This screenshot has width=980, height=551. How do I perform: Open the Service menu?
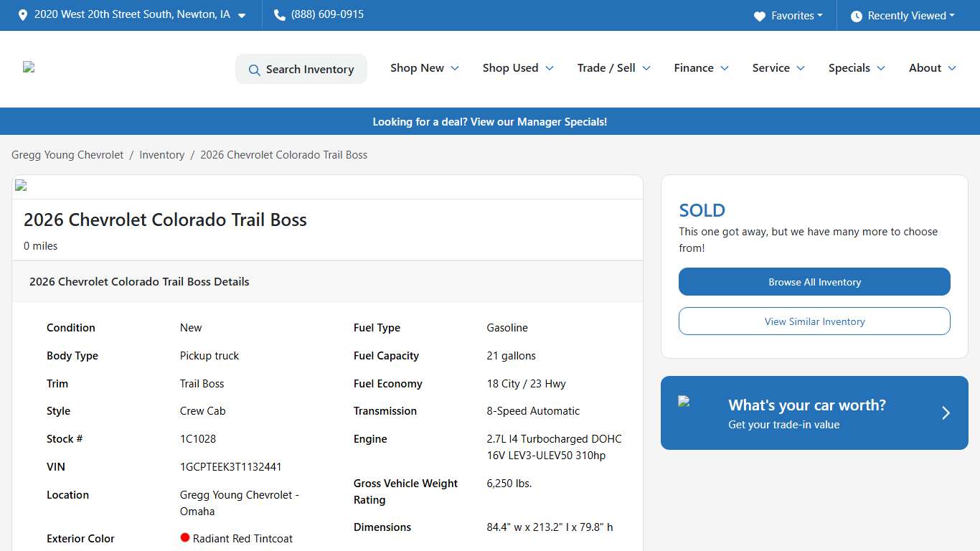coord(778,68)
